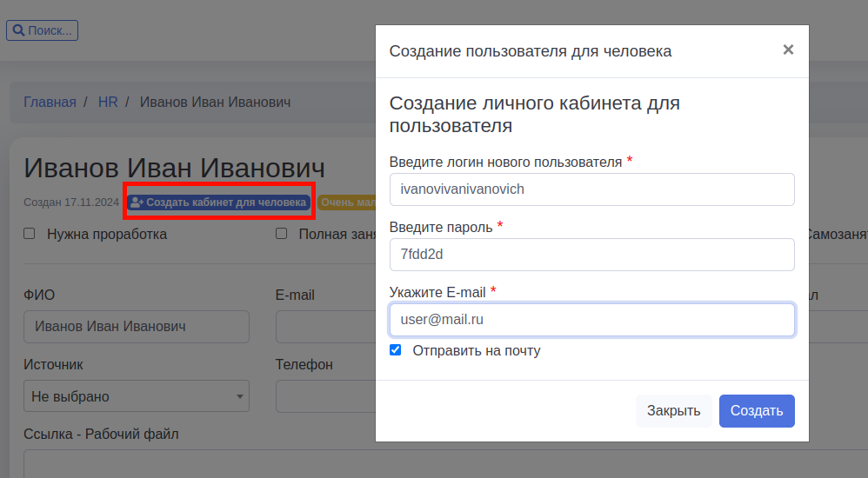The width and height of the screenshot is (868, 478).
Task: Open the Источник dropdown showing Не выбрано
Action: click(x=137, y=396)
